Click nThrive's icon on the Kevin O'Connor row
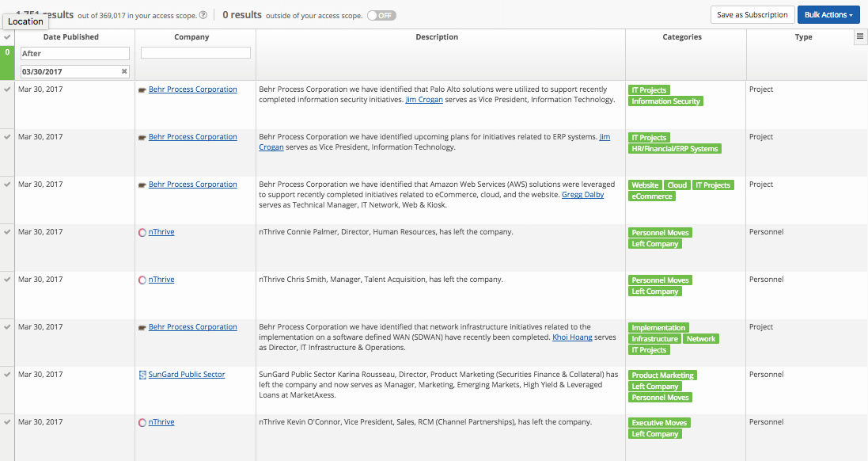The image size is (868, 461). pyautogui.click(x=144, y=422)
